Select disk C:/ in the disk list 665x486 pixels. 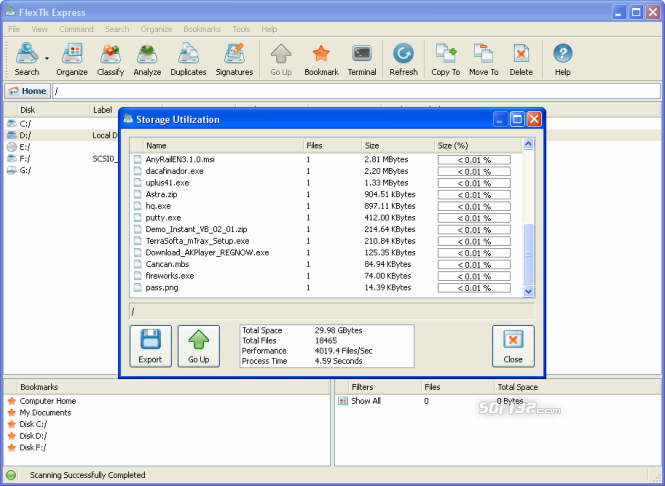pos(61,124)
